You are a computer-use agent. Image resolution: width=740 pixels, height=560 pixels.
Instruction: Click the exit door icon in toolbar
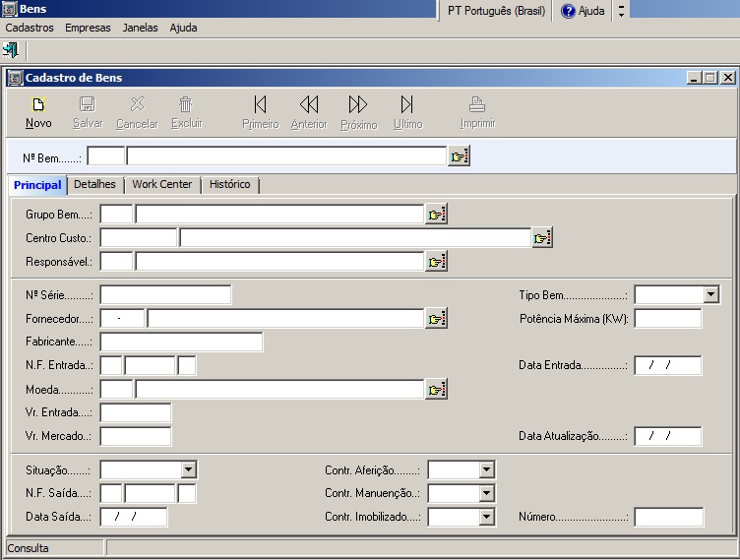click(x=12, y=50)
